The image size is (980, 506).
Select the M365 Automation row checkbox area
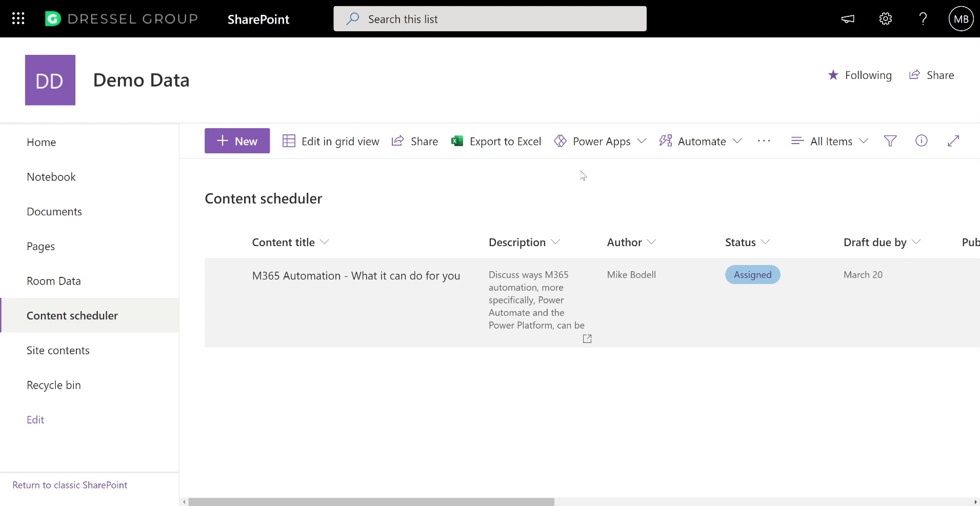tap(226, 275)
